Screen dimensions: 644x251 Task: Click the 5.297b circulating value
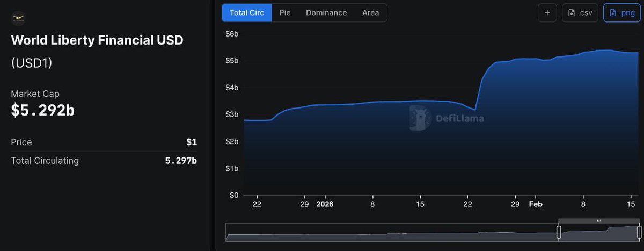(181, 161)
